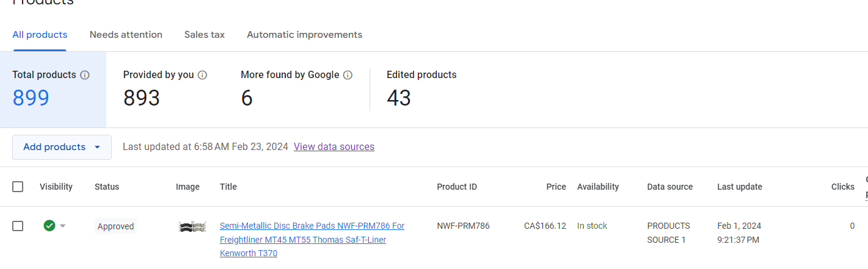This screenshot has width=868, height=269.
Task: Click green visibility checkmark icon in product row
Action: [49, 226]
